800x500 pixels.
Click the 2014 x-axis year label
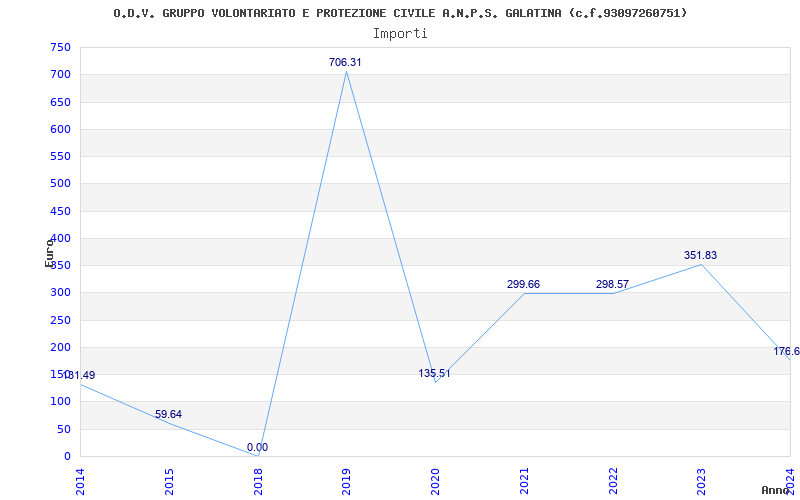point(80,482)
